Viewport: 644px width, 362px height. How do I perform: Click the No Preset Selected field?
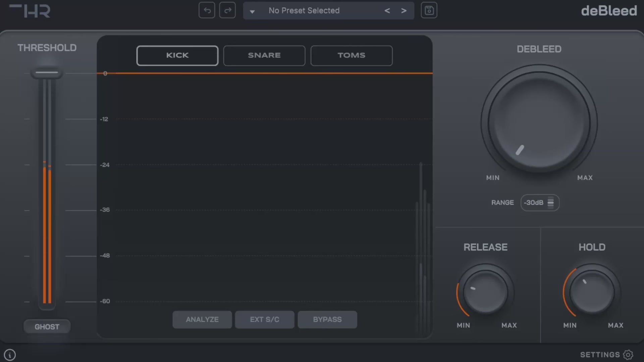tap(304, 11)
